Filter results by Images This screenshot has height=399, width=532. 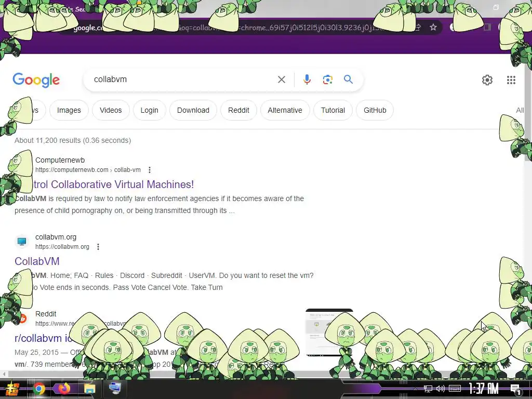pos(69,110)
